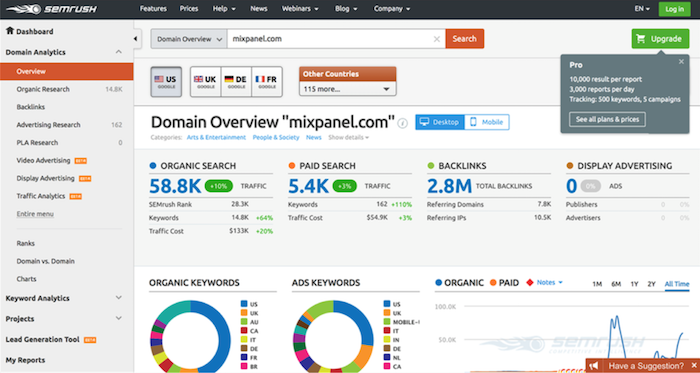This screenshot has width=700, height=373.
Task: Select the UK Google database
Action: [x=205, y=82]
